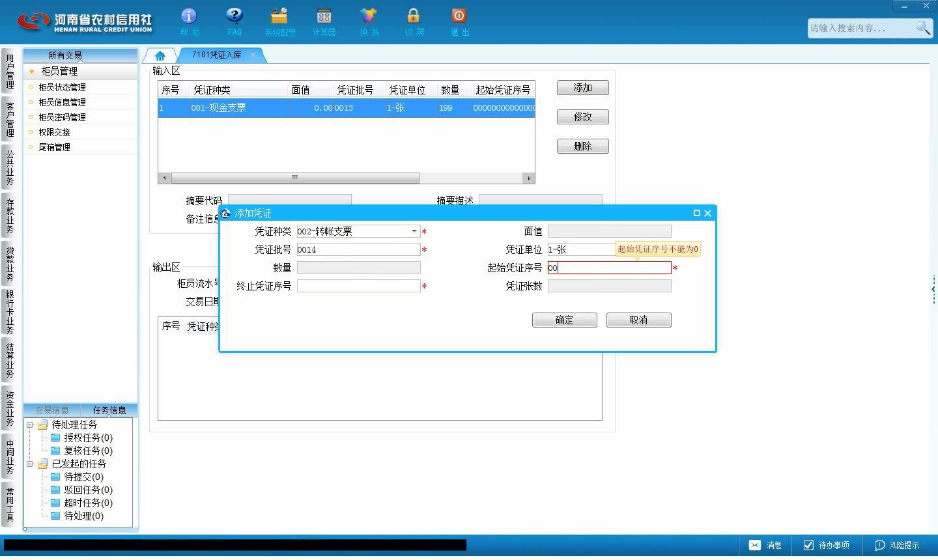Switch to 客户管理 side tab

click(x=10, y=120)
